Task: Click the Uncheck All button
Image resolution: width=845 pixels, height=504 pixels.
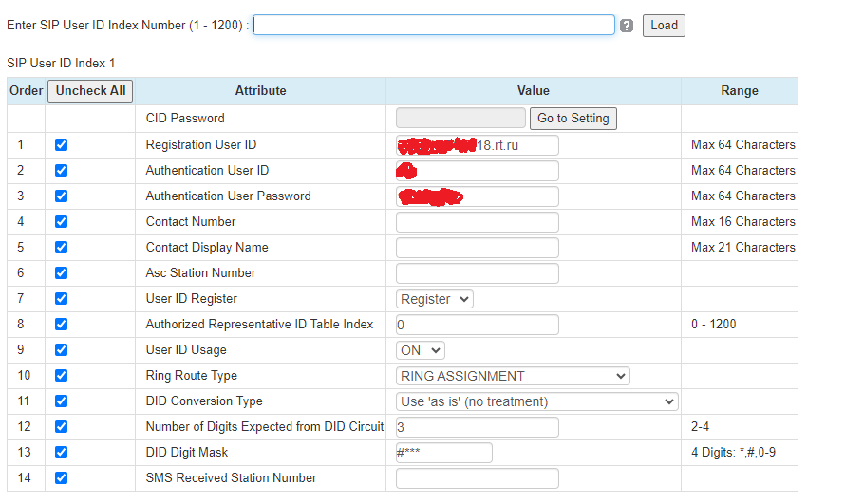Action: (x=91, y=91)
